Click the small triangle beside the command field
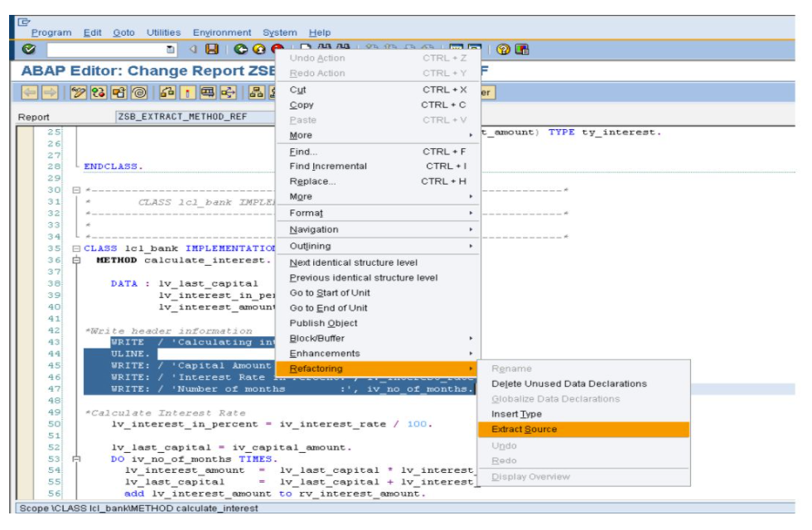812x530 pixels. [193, 49]
